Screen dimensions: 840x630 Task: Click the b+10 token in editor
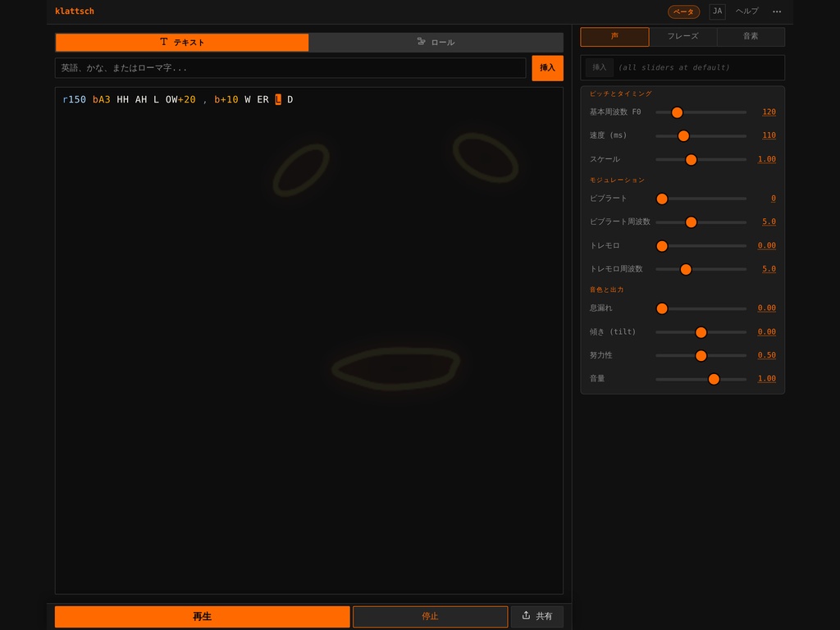[x=226, y=99]
